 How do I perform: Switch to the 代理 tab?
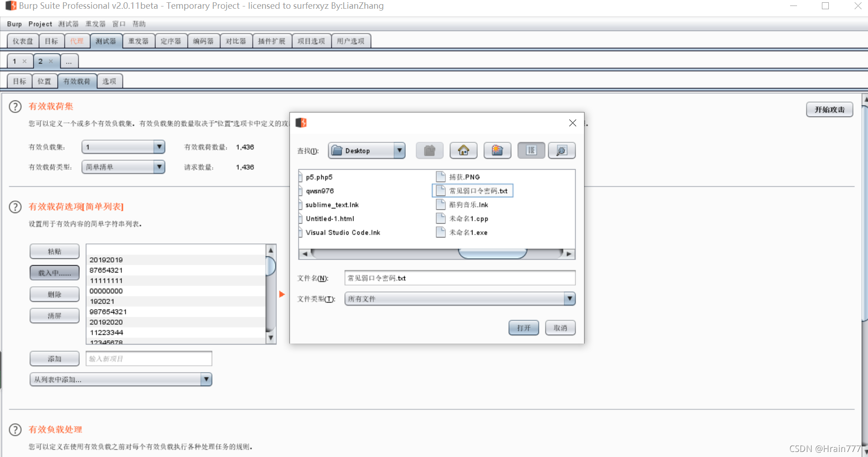(77, 41)
